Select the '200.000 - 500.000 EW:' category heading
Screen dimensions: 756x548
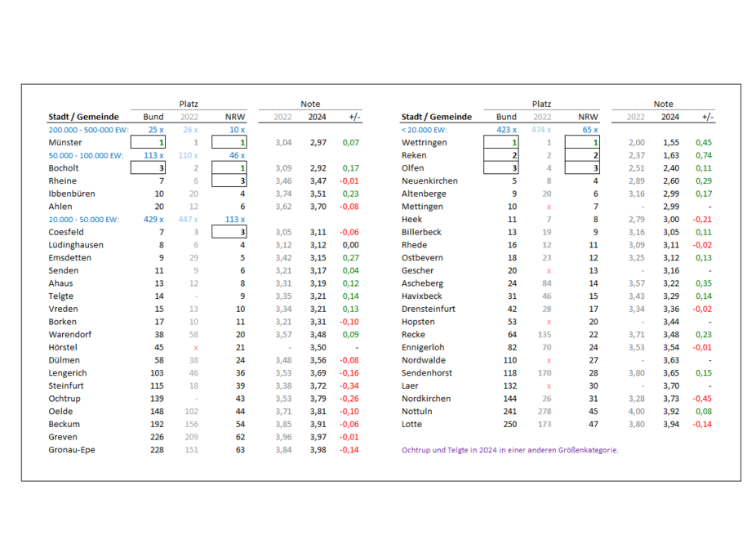coord(88,130)
